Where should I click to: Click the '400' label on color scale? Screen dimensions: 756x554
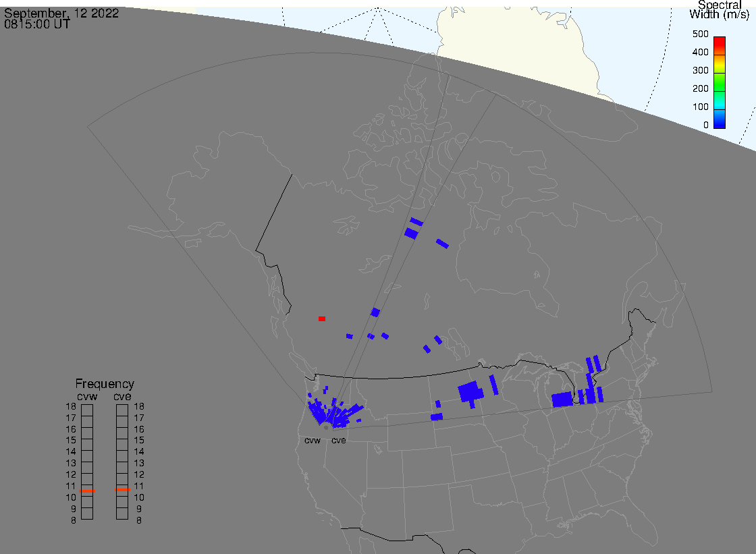pos(701,52)
